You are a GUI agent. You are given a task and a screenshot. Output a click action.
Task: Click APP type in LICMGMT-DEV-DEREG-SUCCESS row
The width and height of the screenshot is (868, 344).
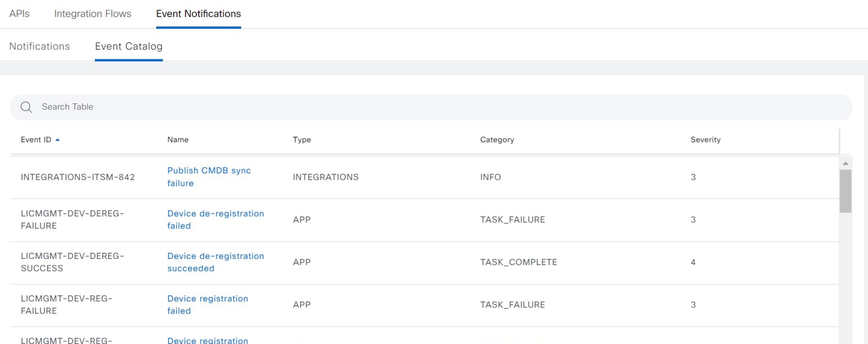302,262
